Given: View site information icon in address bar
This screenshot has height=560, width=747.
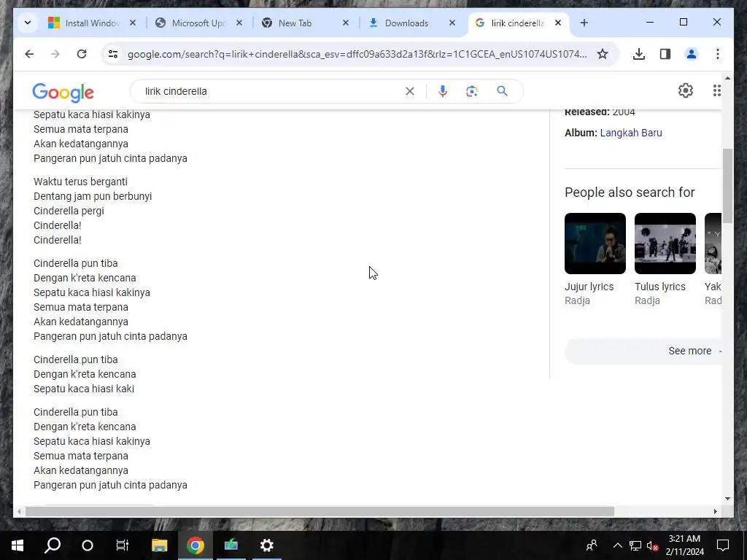Looking at the screenshot, I should (113, 54).
